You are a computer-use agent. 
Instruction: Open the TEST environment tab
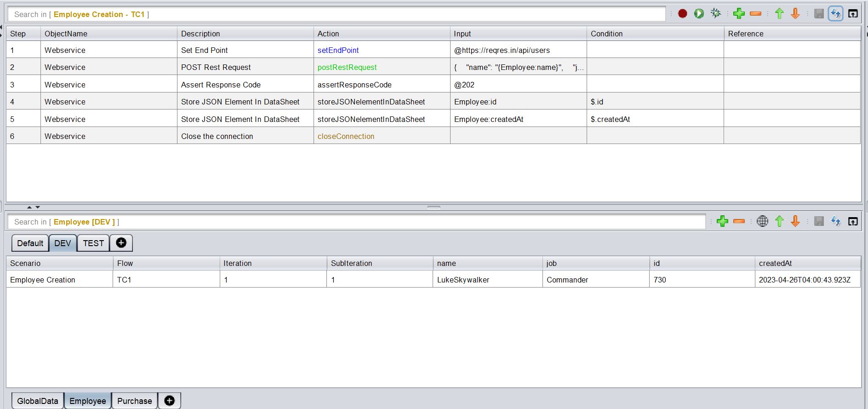pos(93,243)
